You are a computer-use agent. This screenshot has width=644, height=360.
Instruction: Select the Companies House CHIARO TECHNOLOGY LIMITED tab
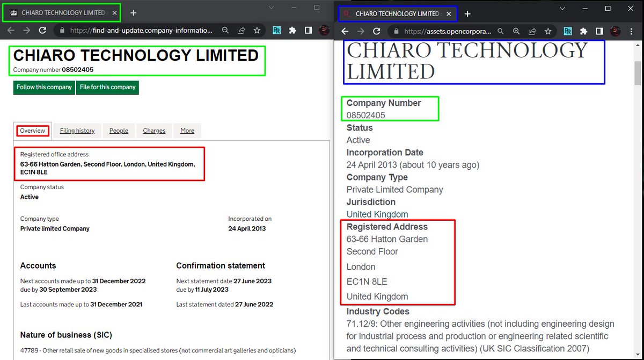click(x=62, y=12)
